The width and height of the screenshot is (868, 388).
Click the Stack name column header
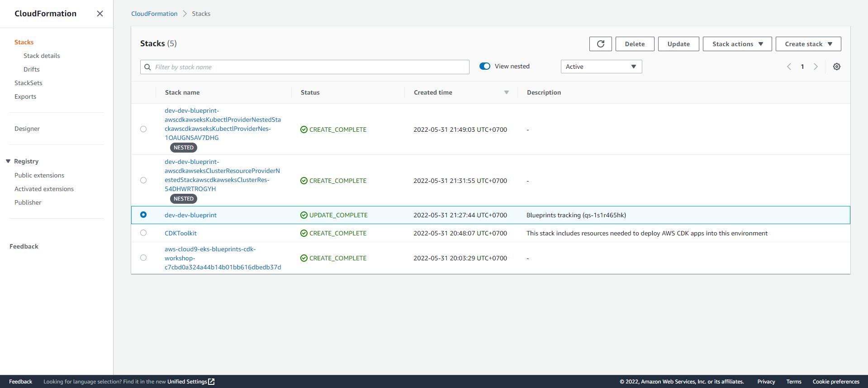[x=182, y=92]
